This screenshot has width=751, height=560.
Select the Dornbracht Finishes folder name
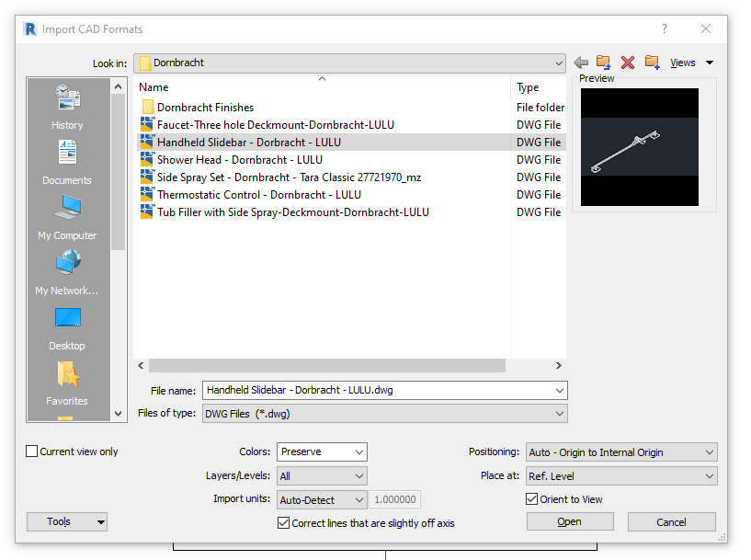click(206, 108)
